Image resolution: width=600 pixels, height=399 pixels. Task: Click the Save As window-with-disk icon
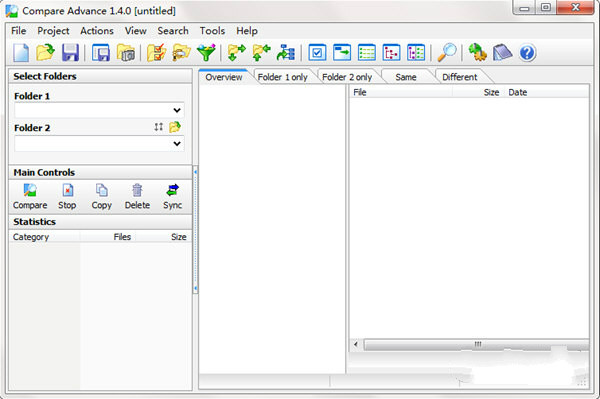point(101,53)
